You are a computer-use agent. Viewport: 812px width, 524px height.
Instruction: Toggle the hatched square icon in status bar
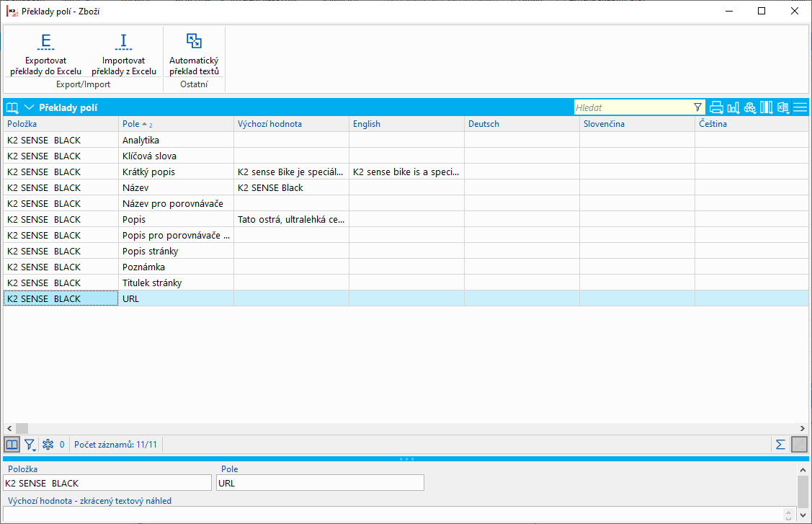click(x=800, y=444)
